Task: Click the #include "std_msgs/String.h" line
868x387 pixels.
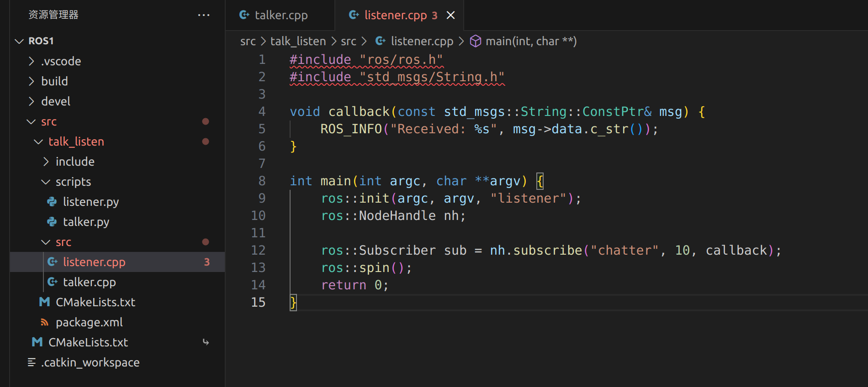Action: coord(397,77)
